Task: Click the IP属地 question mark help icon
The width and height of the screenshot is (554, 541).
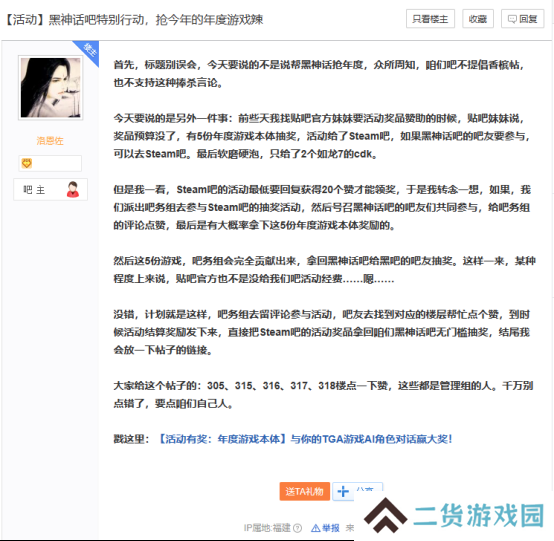Action: (x=298, y=528)
